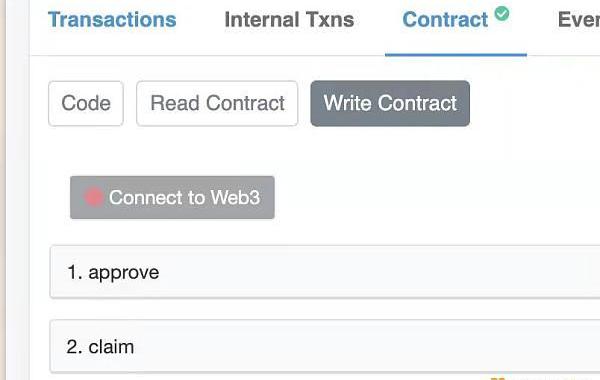Open the Transactions tab
Image resolution: width=600 pixels, height=380 pixels.
click(112, 20)
